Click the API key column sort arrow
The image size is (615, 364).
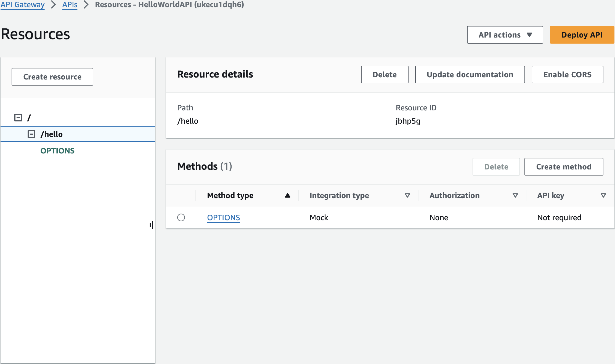(603, 195)
